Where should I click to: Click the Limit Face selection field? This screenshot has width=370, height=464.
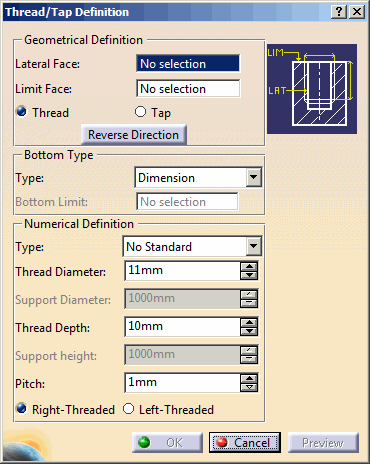[188, 89]
